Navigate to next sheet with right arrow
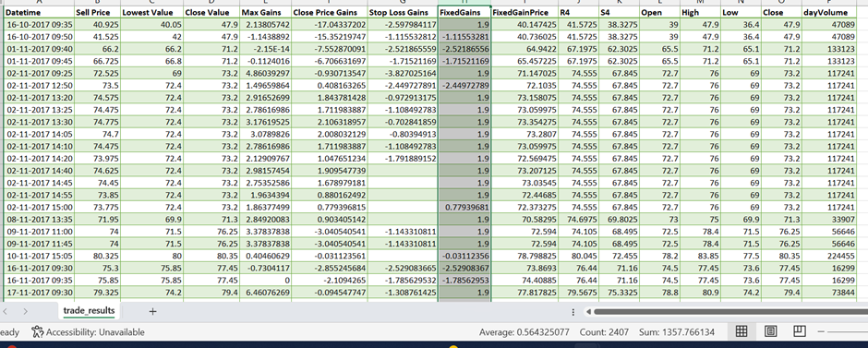Viewport: 868px width, 348px height. pos(25,311)
